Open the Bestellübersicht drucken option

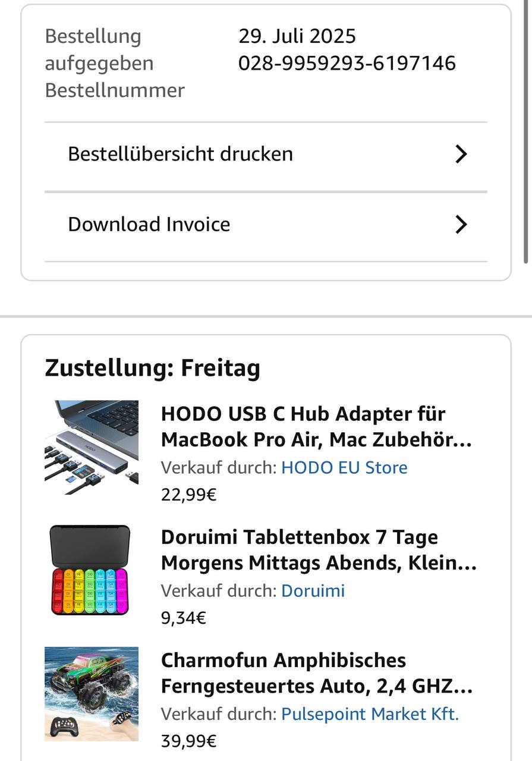coord(266,155)
